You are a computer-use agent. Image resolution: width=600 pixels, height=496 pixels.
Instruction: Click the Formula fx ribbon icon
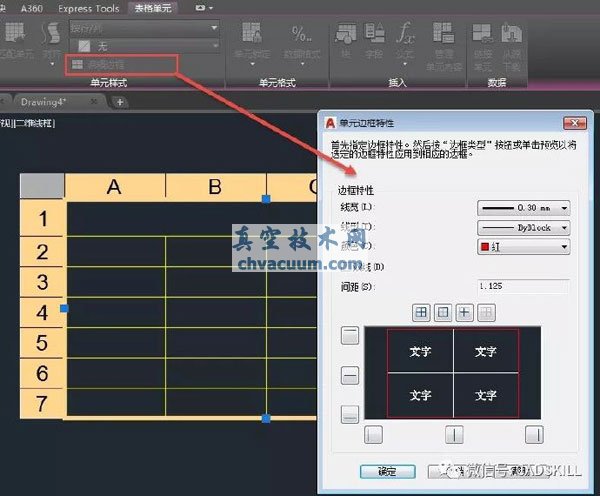coord(405,33)
